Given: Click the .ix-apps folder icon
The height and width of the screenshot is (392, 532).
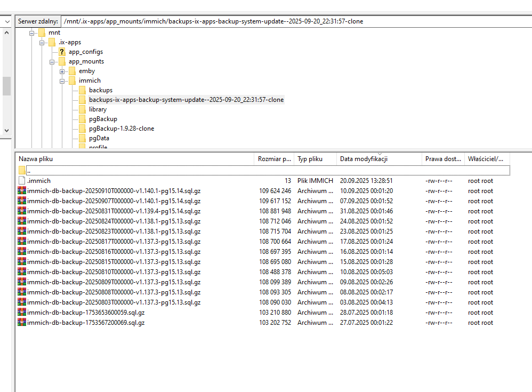Looking at the screenshot, I should [x=52, y=42].
